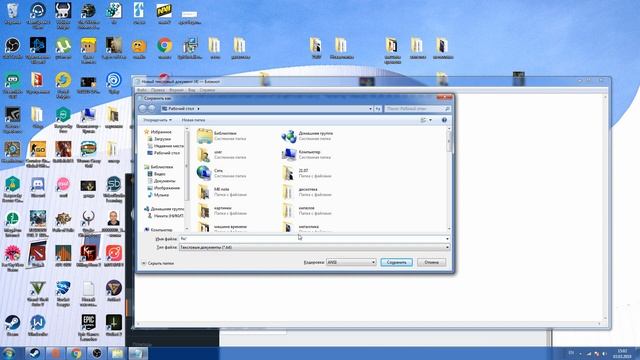Select Computer at the bottom of the sidebar

tap(158, 230)
